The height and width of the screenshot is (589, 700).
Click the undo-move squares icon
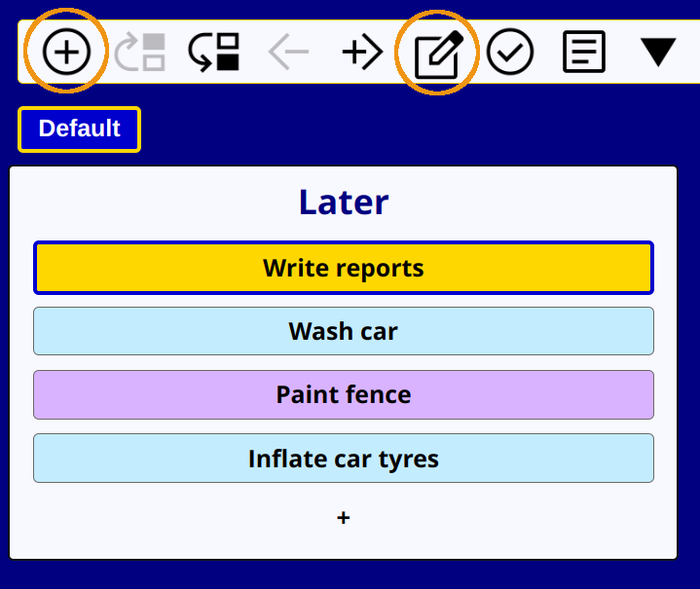[214, 52]
